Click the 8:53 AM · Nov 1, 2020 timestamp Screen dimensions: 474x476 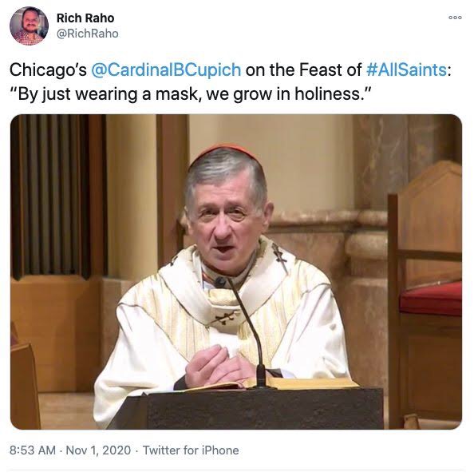point(70,450)
